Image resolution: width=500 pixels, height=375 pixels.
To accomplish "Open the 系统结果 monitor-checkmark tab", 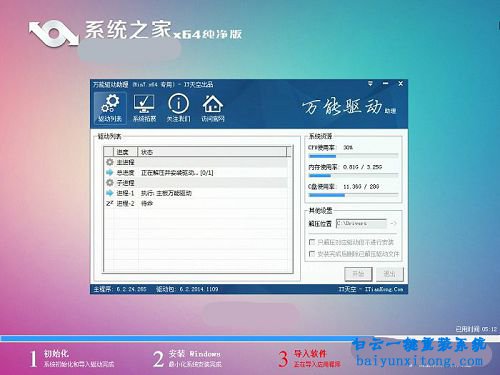I will click(x=144, y=108).
